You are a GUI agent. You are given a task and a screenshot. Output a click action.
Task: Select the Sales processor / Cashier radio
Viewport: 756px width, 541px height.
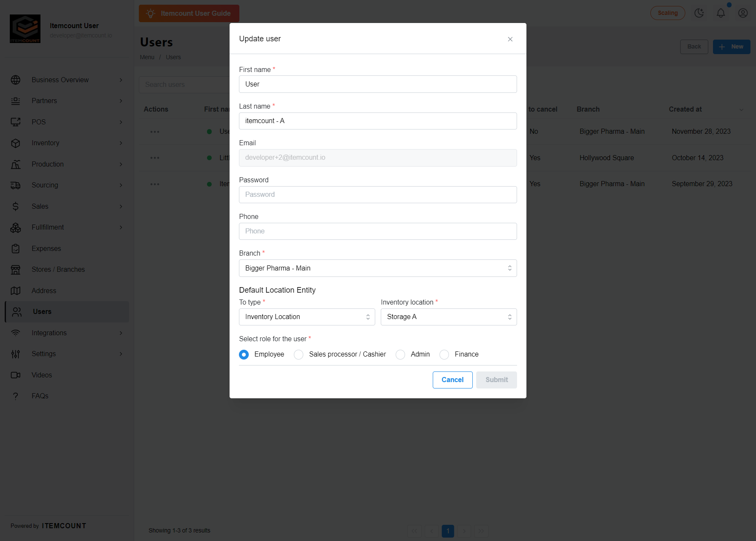299,354
